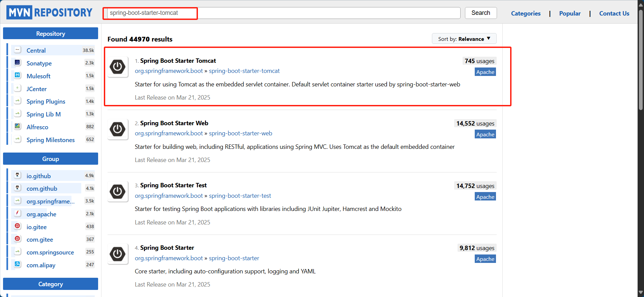
Task: Select the io.gitee group icon
Action: pos(18,226)
